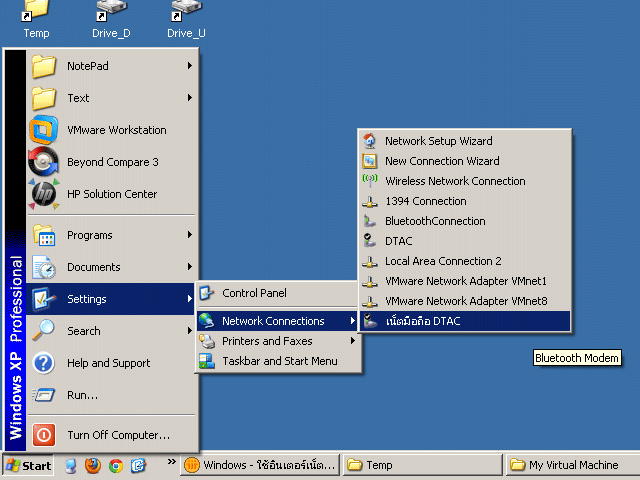Expand the Text submenu arrow

[190, 98]
